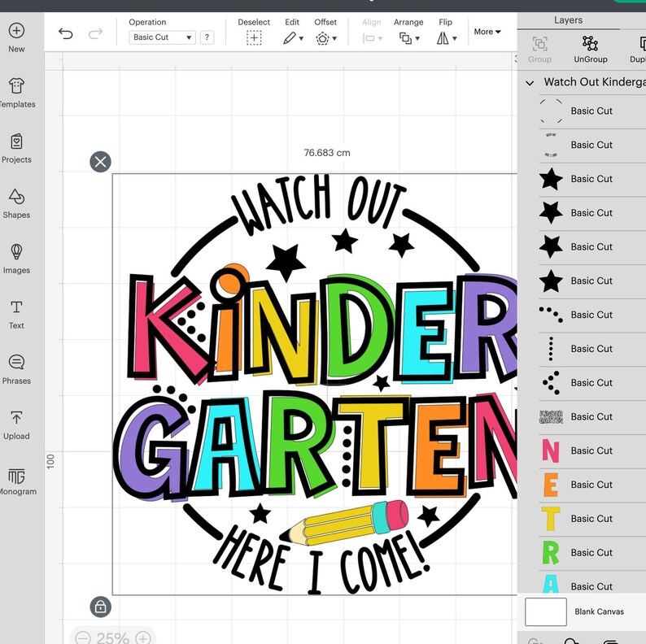The height and width of the screenshot is (644, 646).
Task: Open the Shapes panel
Action: click(16, 203)
